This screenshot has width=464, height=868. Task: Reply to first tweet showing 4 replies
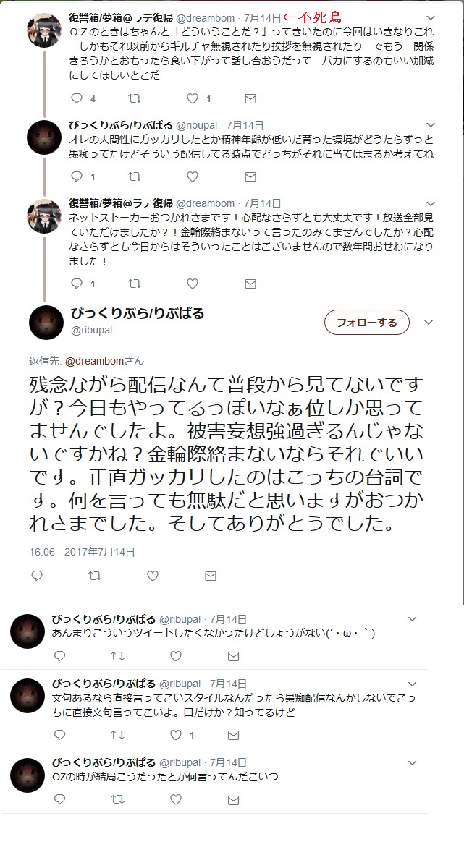tap(77, 98)
